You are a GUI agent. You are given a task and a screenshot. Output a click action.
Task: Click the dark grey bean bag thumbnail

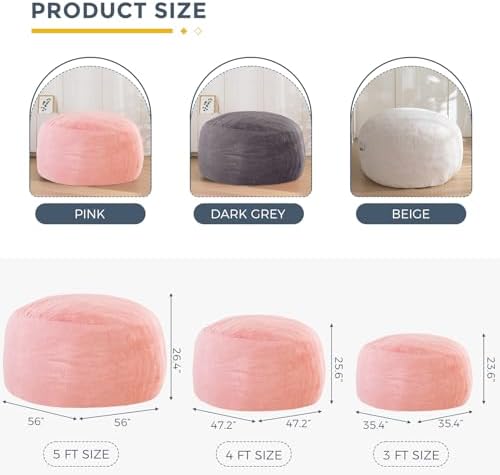tap(251, 127)
